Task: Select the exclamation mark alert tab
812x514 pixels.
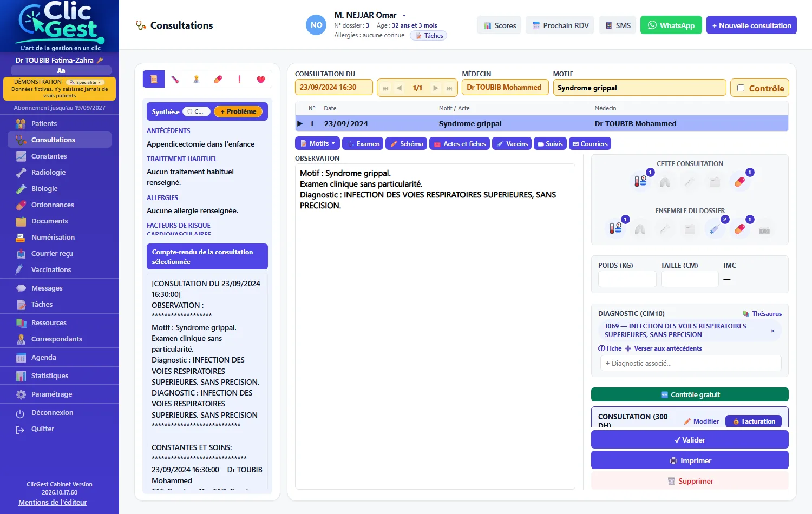Action: 239,80
